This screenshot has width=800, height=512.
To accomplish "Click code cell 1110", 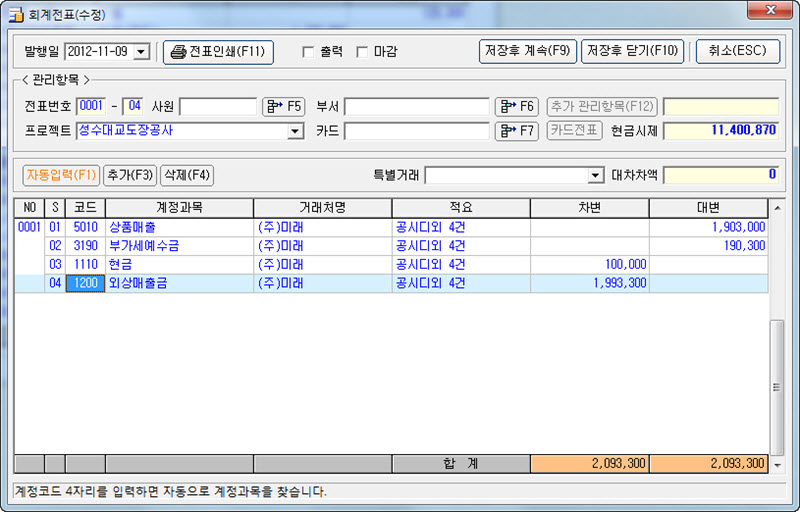I will pyautogui.click(x=85, y=265).
